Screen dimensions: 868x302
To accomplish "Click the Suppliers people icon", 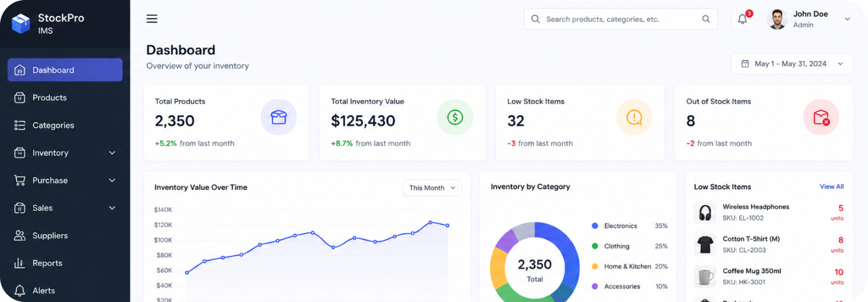I will pos(19,235).
